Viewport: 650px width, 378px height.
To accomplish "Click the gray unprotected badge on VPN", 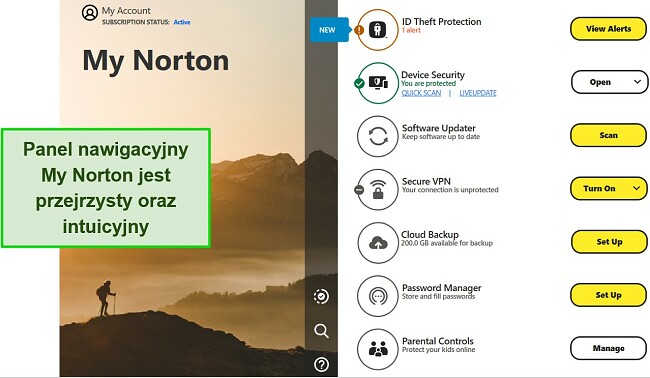I will tap(359, 190).
